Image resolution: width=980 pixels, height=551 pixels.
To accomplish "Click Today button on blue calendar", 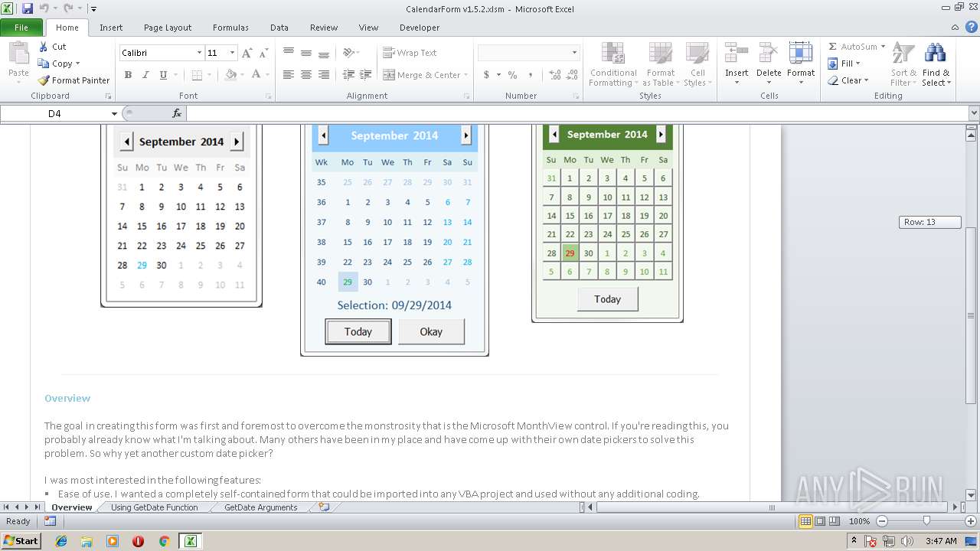I will point(358,332).
